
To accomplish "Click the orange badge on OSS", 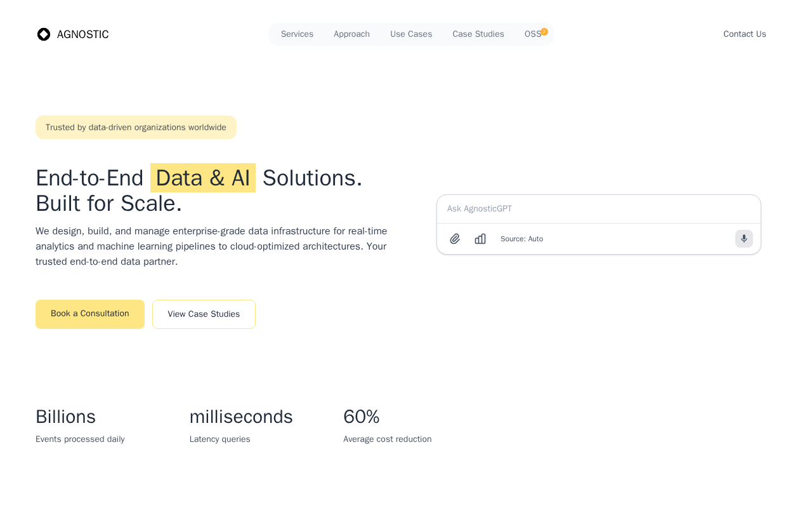I will click(544, 32).
